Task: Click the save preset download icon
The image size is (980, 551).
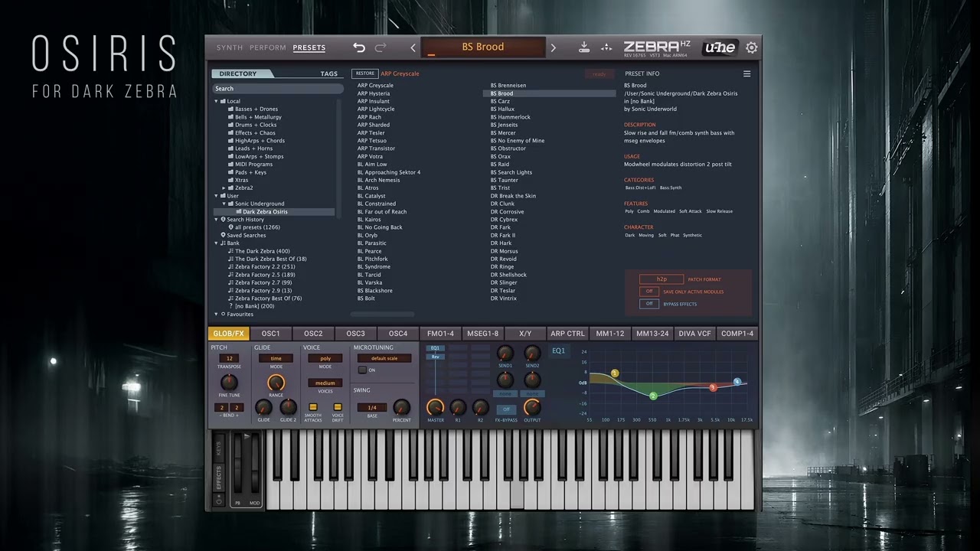Action: point(584,47)
